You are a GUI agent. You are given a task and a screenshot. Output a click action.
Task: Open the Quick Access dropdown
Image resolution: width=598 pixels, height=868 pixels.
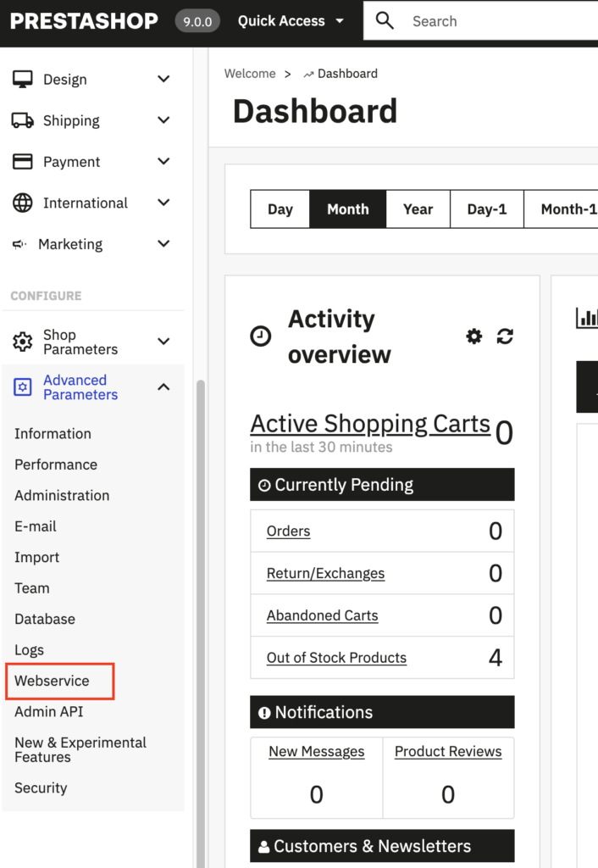[291, 21]
